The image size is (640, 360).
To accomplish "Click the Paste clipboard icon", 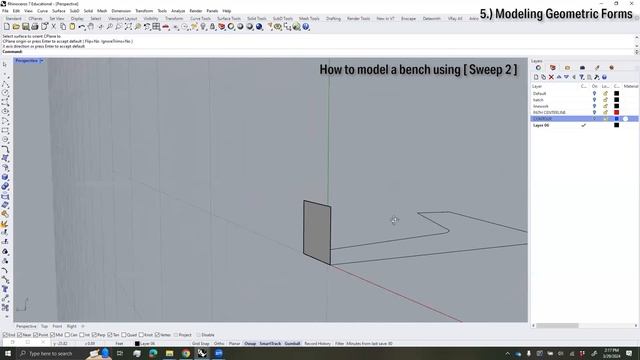I will pyautogui.click(x=72, y=27).
